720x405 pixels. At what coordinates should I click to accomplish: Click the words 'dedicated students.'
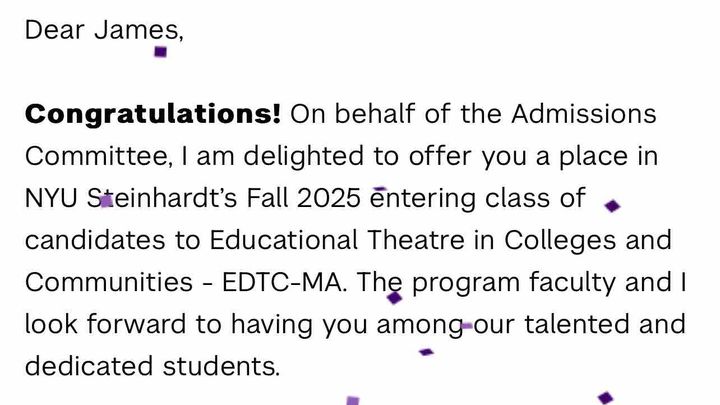(x=152, y=366)
